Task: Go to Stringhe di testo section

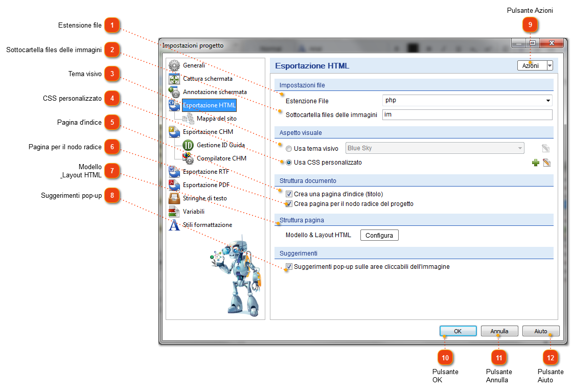Action: (x=204, y=198)
